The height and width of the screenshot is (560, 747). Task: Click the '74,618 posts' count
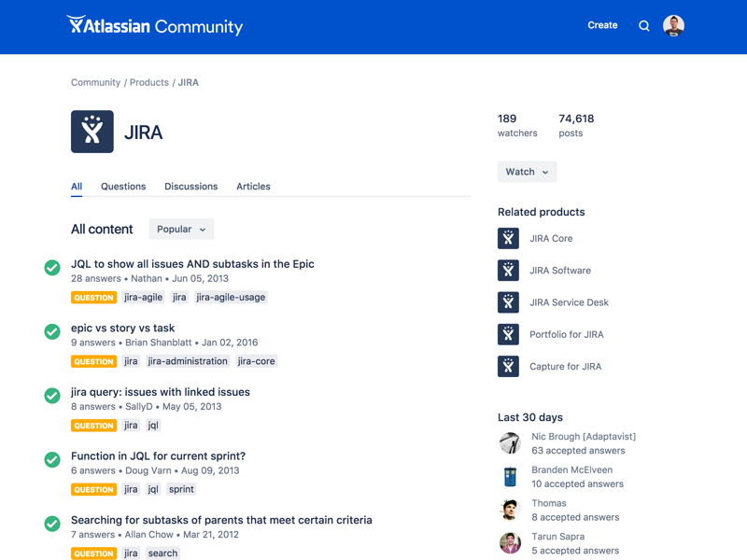point(576,126)
